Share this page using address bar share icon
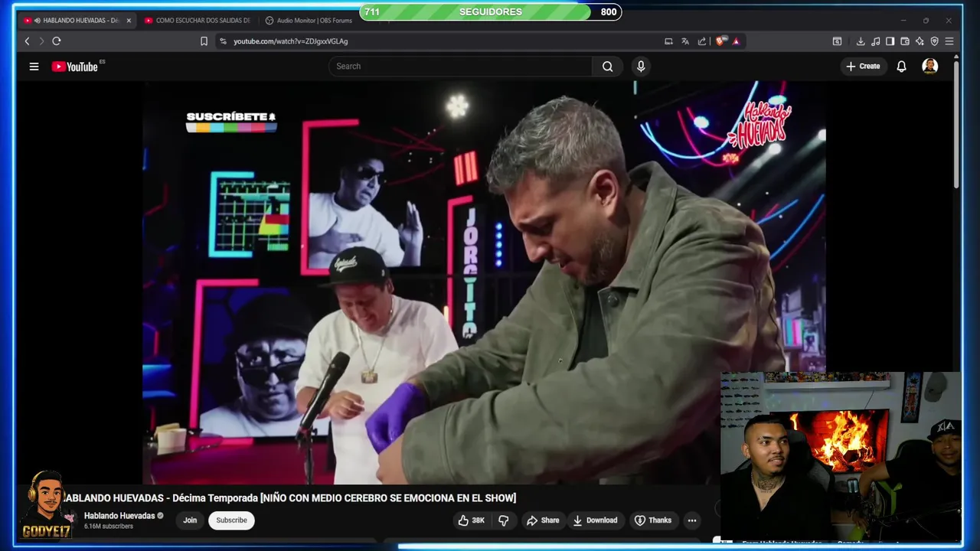 coord(702,41)
